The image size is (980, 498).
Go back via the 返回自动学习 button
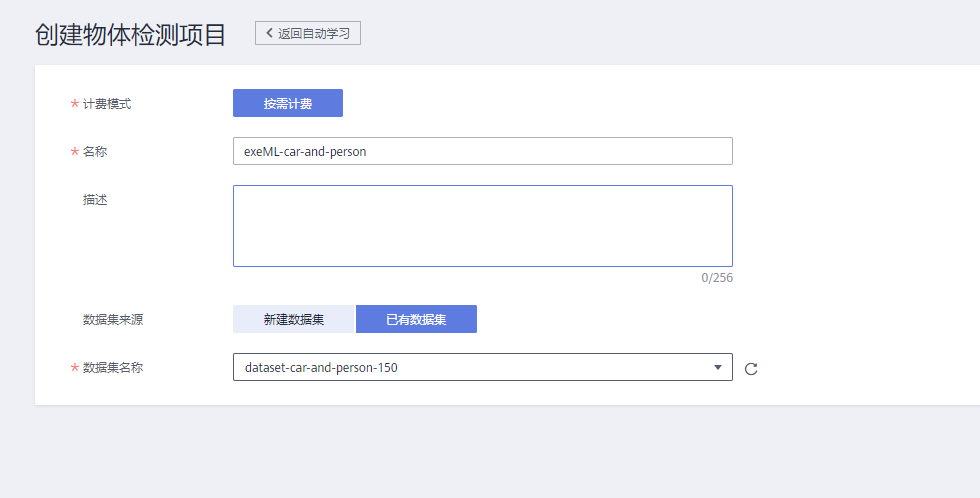coord(308,33)
